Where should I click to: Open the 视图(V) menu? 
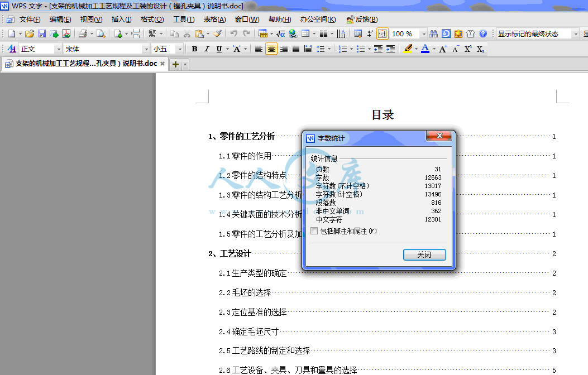click(x=91, y=20)
